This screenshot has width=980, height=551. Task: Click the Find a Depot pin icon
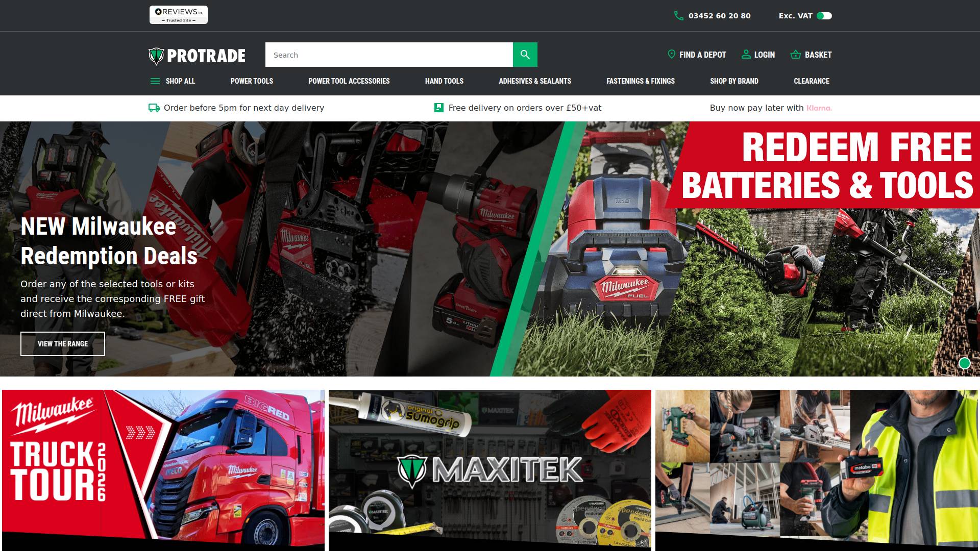pyautogui.click(x=671, y=54)
